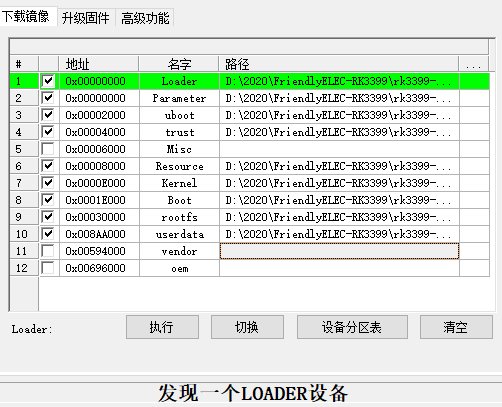The image size is (502, 407).
Task: Enable the Misc row checkbox
Action: (x=48, y=149)
